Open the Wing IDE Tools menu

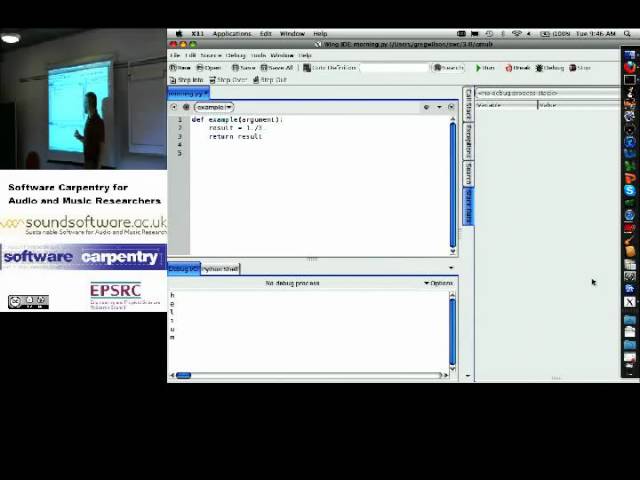pos(258,55)
